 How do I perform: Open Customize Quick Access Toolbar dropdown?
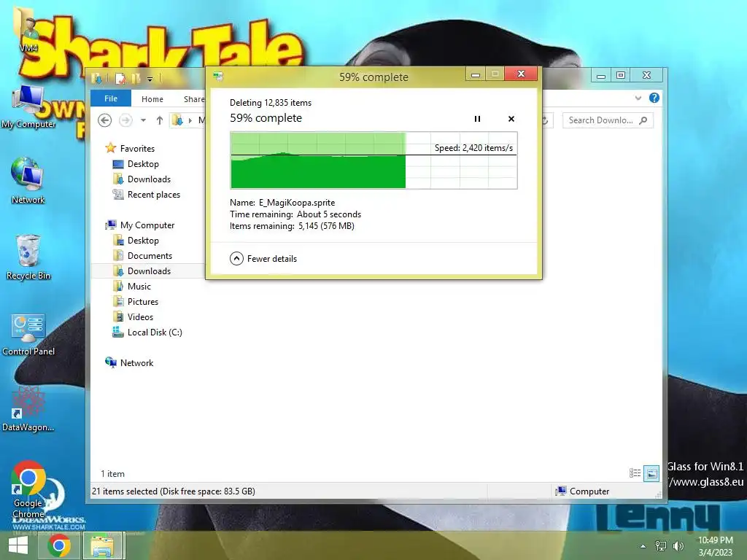click(x=150, y=79)
